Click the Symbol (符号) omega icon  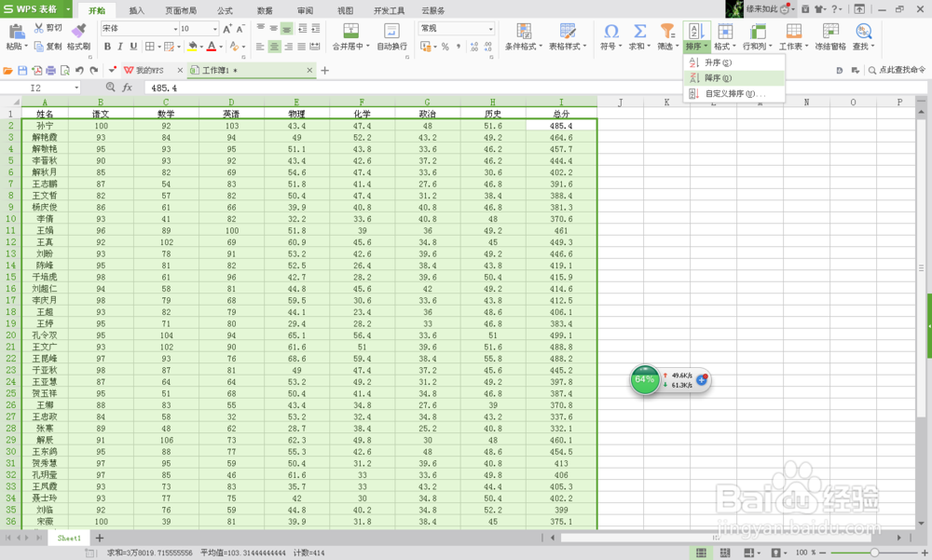(x=610, y=31)
